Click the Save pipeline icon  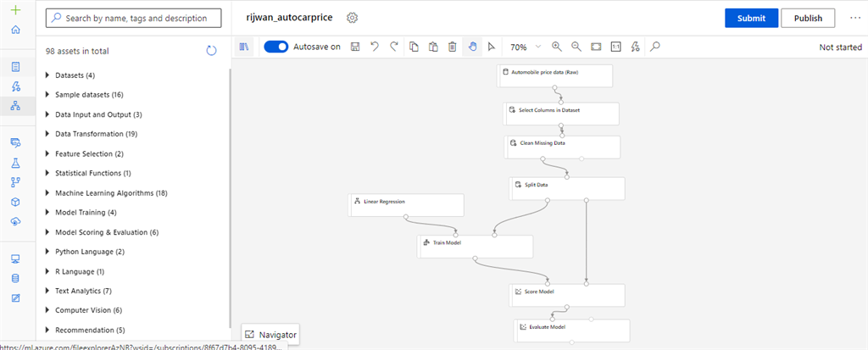coord(355,47)
